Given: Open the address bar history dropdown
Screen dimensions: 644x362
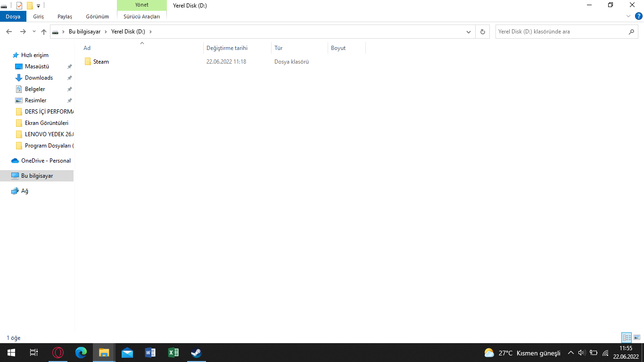Looking at the screenshot, I should [x=469, y=32].
